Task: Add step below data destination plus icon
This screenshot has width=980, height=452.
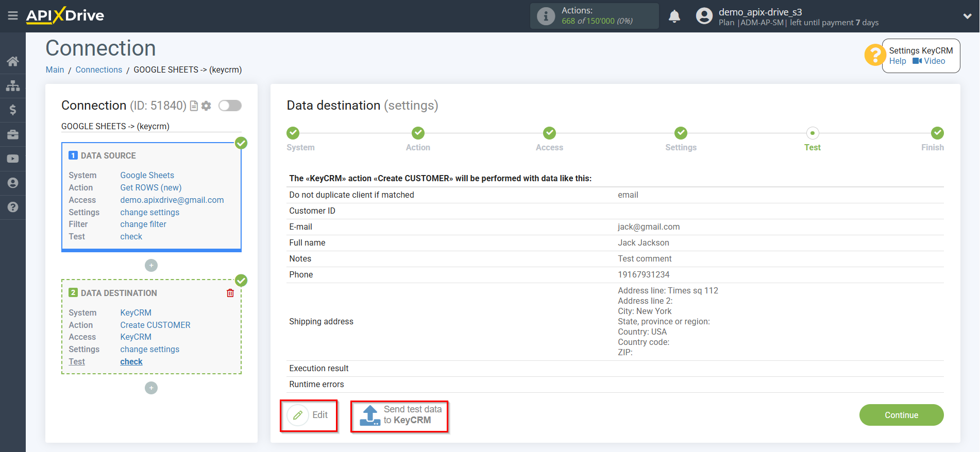Action: click(x=151, y=388)
